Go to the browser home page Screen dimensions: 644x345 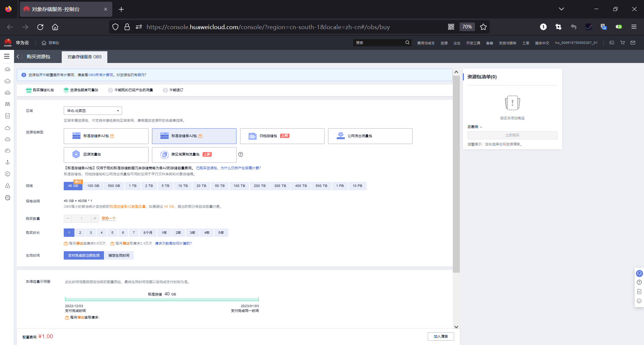coord(55,27)
